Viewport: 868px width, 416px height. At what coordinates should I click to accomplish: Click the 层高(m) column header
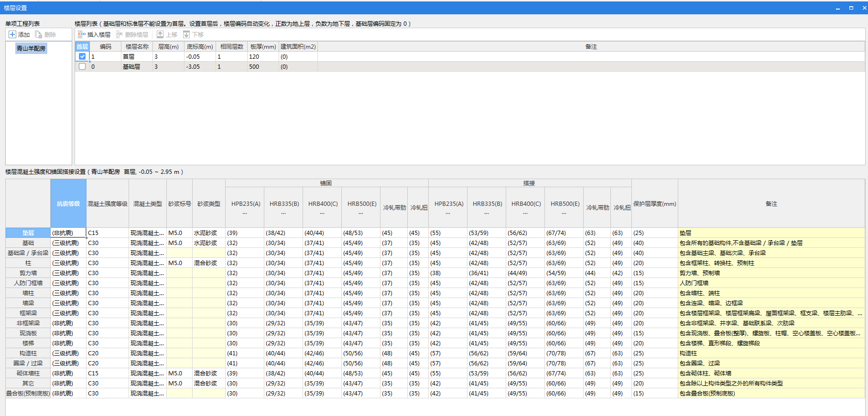pyautogui.click(x=169, y=46)
